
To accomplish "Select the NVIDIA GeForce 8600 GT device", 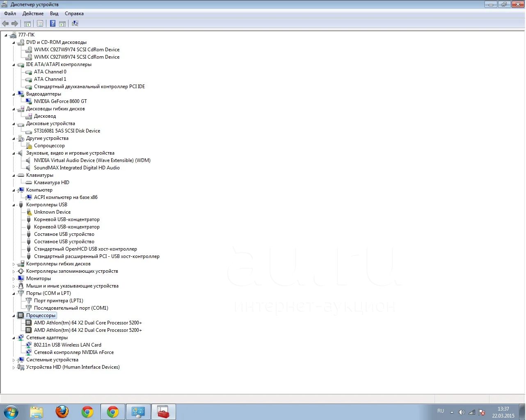I will click(60, 101).
